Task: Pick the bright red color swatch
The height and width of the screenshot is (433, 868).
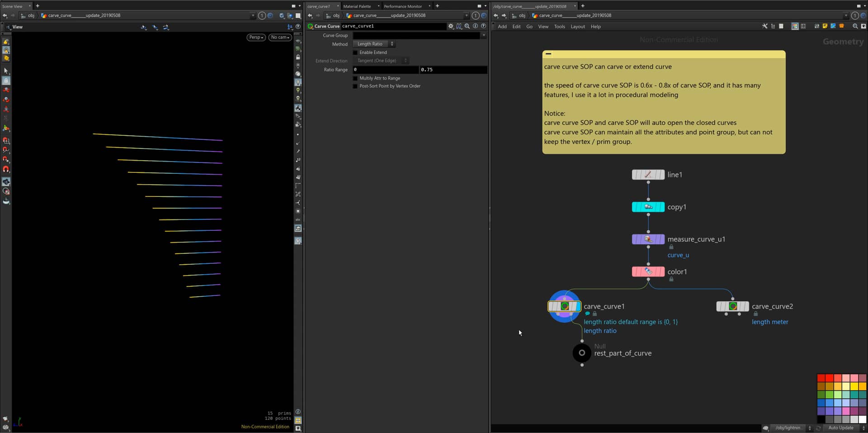Action: point(829,378)
